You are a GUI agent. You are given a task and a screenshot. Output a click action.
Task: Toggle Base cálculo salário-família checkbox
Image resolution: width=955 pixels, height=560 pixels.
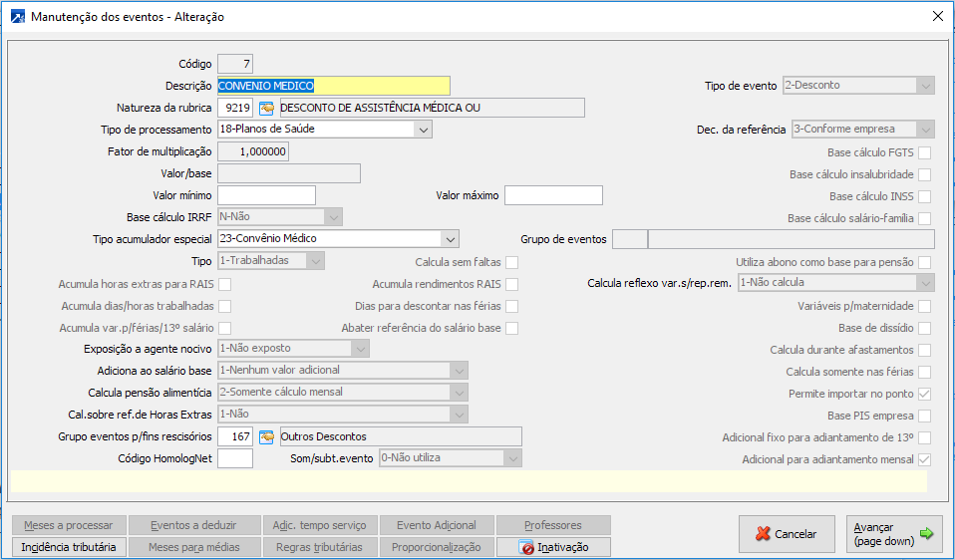point(924,218)
